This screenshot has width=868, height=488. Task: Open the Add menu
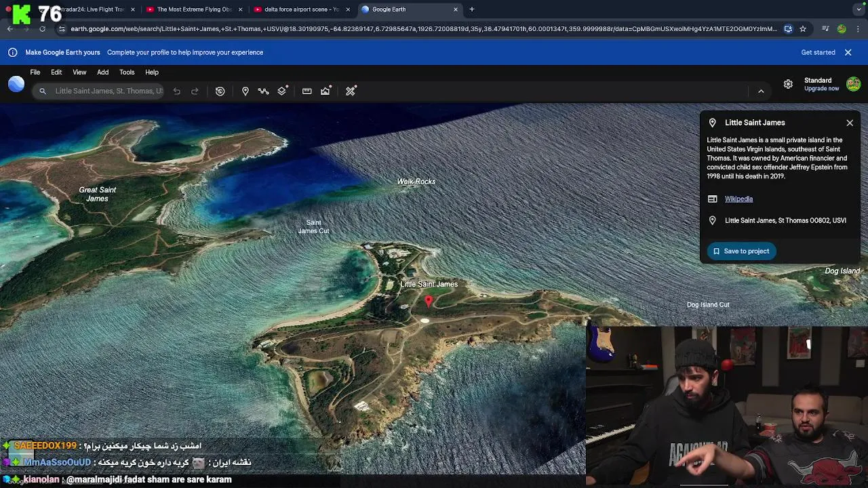(102, 72)
